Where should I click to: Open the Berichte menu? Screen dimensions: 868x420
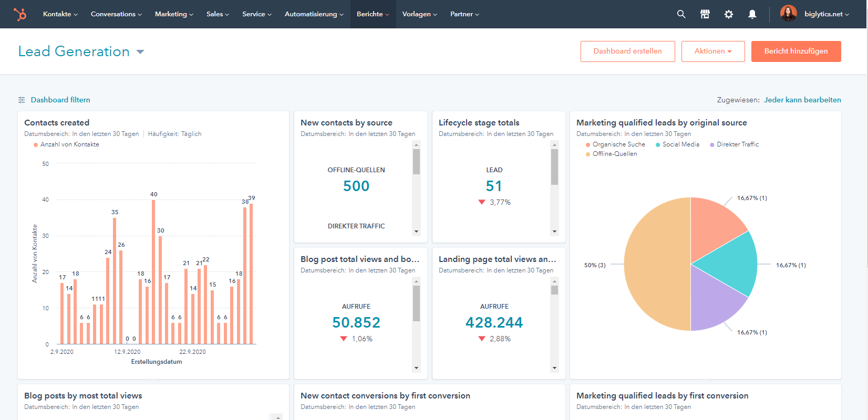[x=373, y=14]
